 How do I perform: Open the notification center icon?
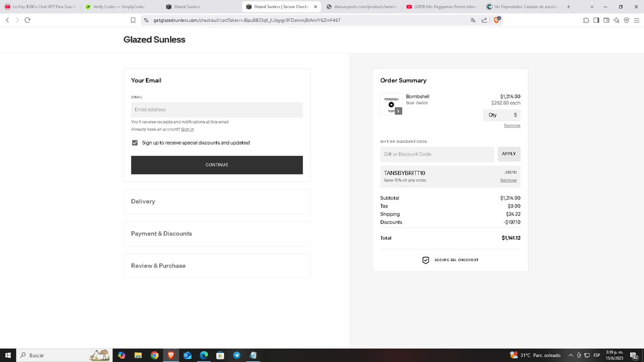tap(634, 355)
